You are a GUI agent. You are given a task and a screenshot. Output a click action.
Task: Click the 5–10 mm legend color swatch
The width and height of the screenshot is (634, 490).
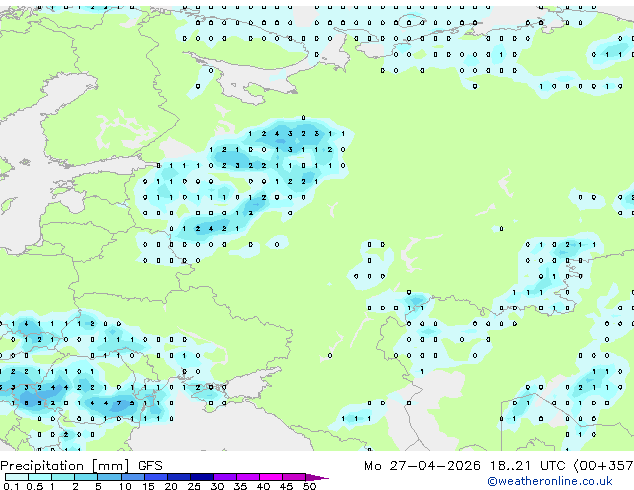click(110, 477)
